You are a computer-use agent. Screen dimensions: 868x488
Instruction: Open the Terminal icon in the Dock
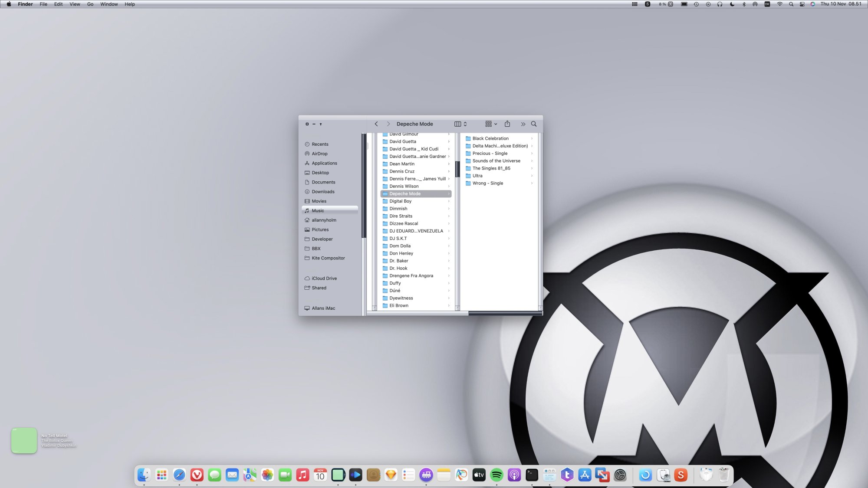click(532, 475)
